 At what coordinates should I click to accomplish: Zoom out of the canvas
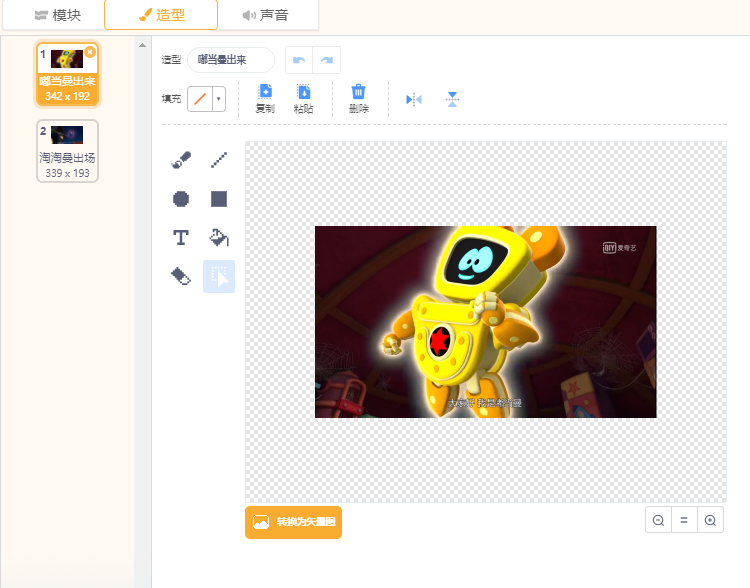[658, 520]
